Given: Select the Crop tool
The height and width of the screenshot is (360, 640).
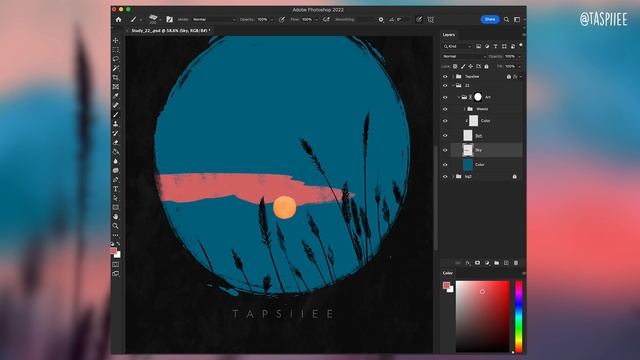Looking at the screenshot, I should tap(116, 78).
